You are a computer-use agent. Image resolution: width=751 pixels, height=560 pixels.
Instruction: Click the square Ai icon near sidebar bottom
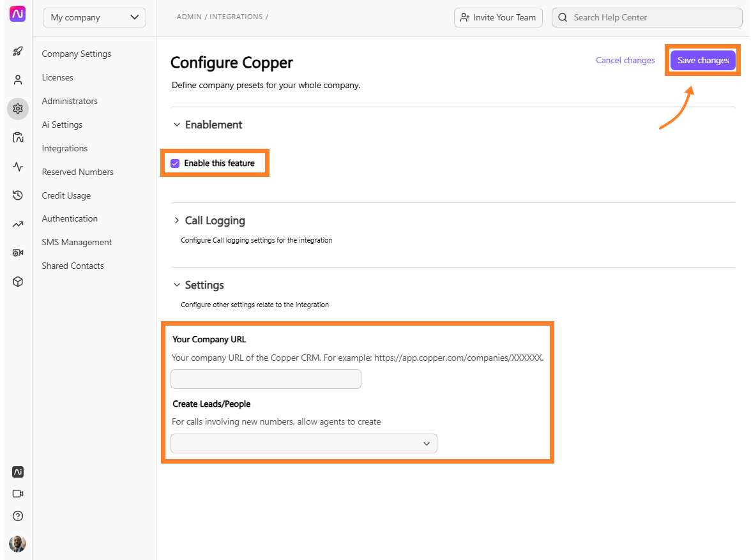pyautogui.click(x=18, y=472)
